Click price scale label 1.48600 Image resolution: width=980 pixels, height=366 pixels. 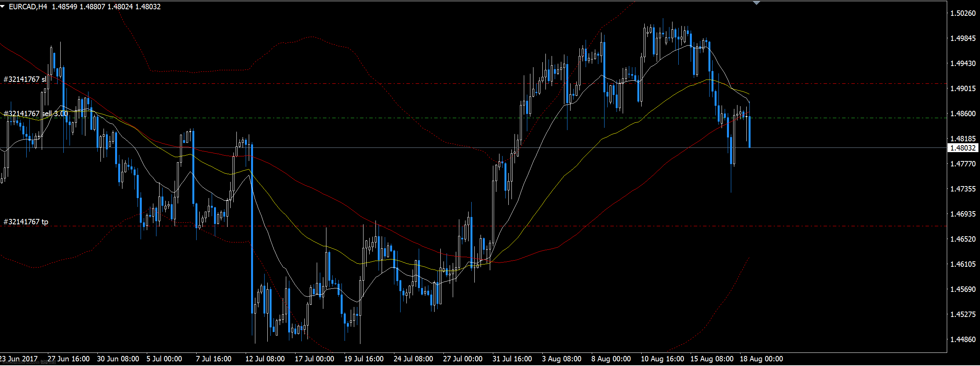click(963, 114)
